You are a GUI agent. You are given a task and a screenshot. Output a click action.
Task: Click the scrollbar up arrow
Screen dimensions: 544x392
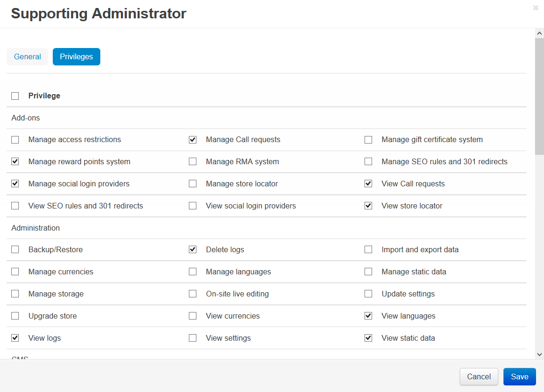539,33
